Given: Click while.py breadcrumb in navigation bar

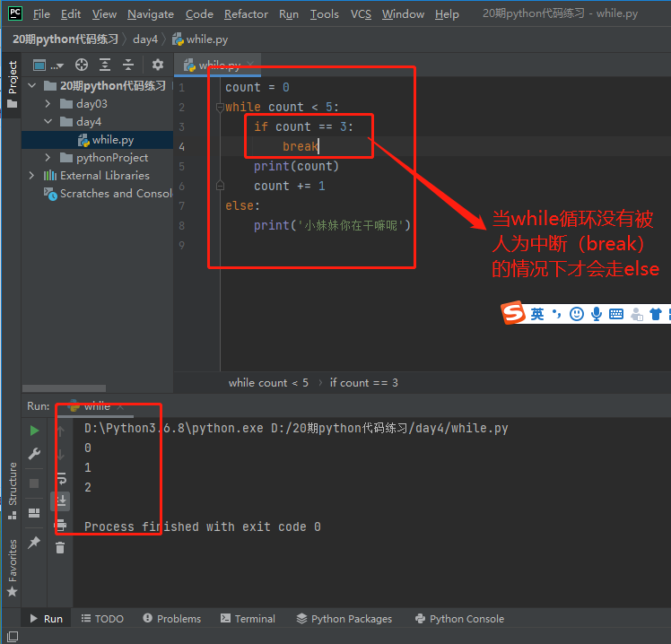Looking at the screenshot, I should click(200, 39).
